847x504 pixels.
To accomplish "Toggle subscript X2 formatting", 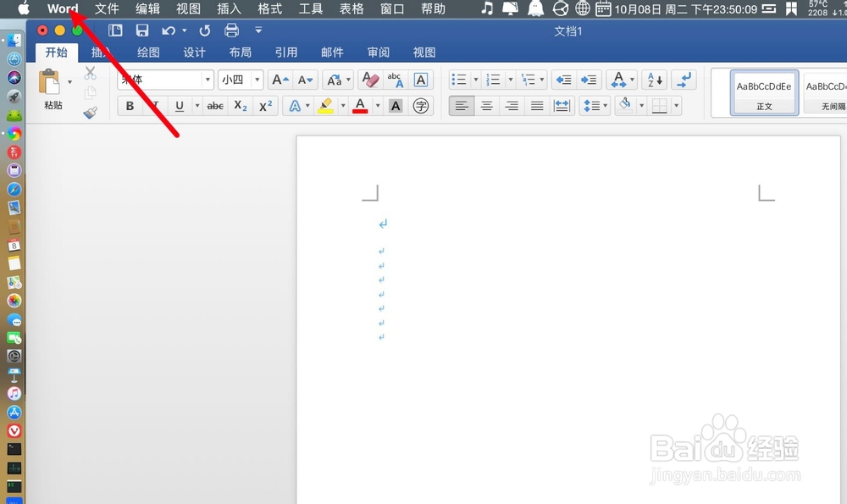I will tap(241, 106).
